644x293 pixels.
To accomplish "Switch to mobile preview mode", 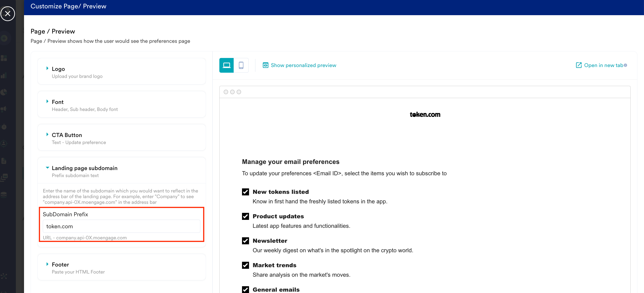I will 241,65.
